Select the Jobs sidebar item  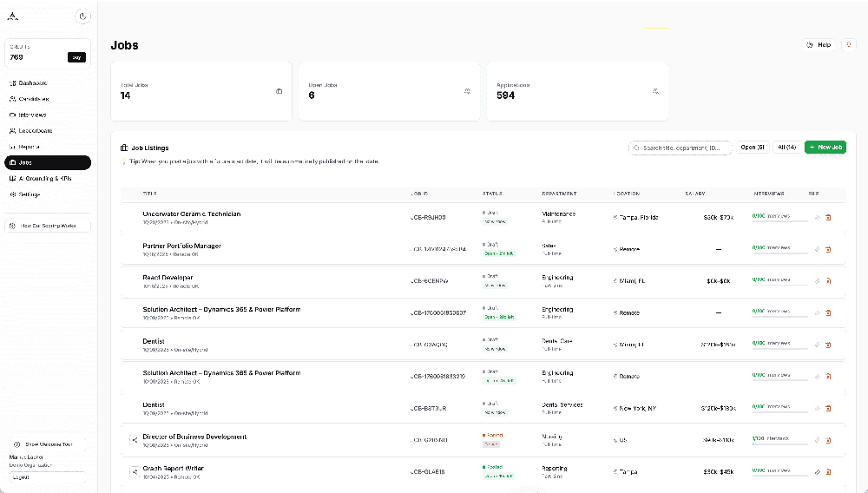point(48,162)
